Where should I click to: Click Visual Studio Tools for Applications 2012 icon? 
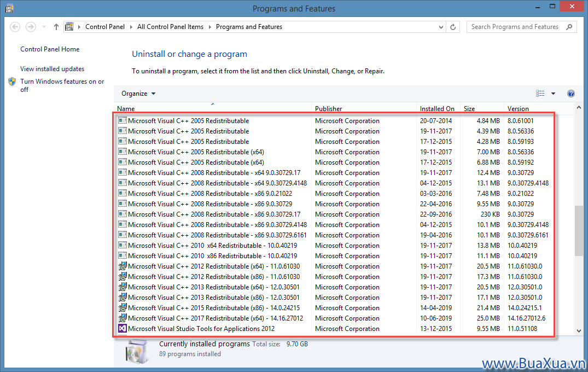(x=123, y=328)
